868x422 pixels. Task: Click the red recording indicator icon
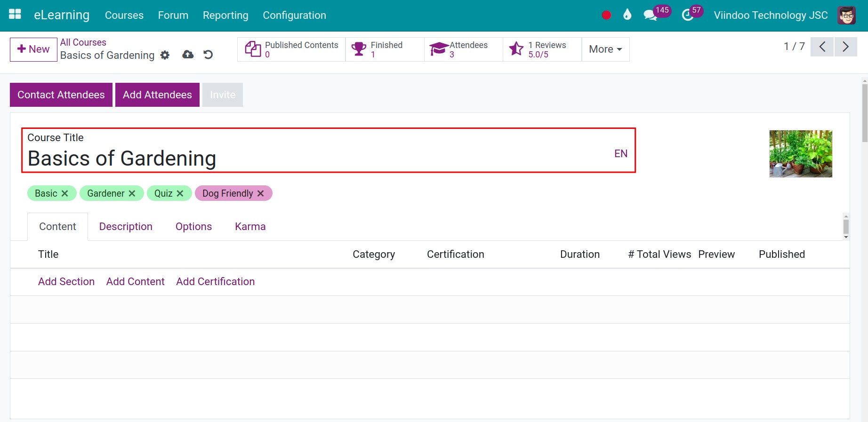[606, 16]
